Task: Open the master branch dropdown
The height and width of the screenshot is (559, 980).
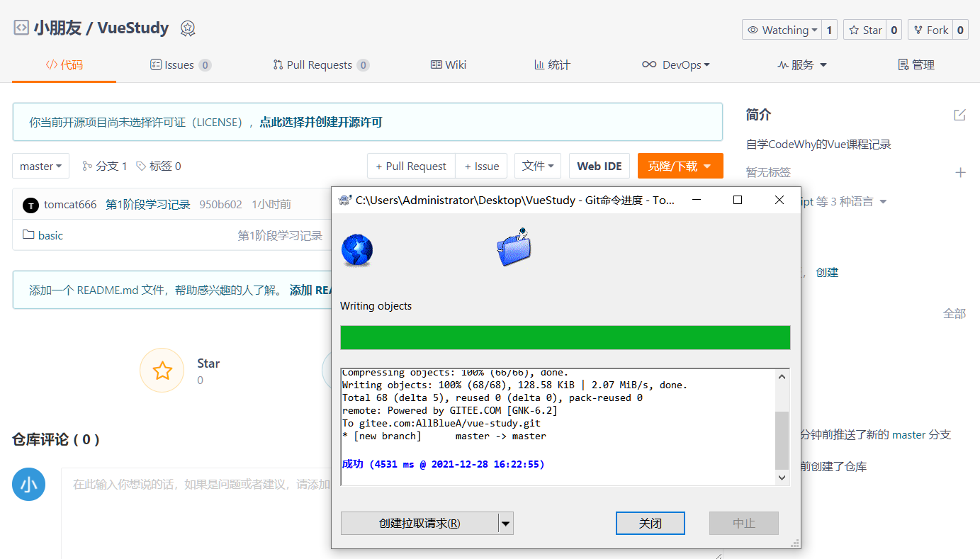Action: coord(40,166)
